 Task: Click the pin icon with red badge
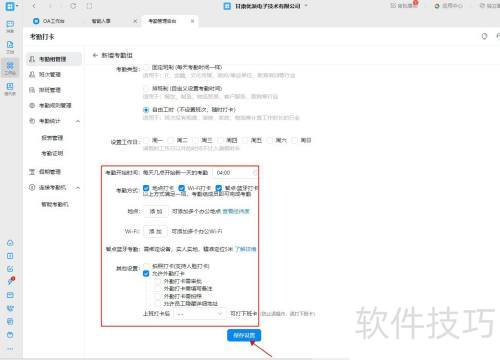(x=10, y=281)
